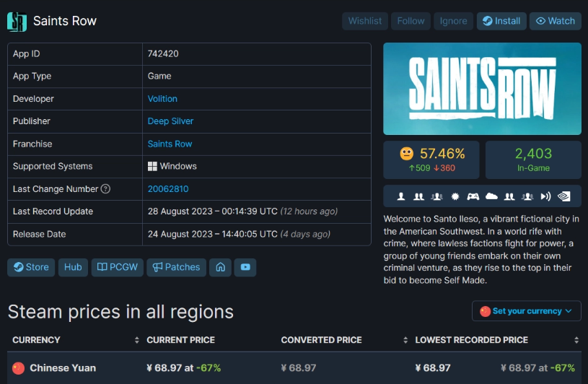The width and height of the screenshot is (588, 384).
Task: Sort by the Lowest Recorded Price column arrows
Action: 576,340
